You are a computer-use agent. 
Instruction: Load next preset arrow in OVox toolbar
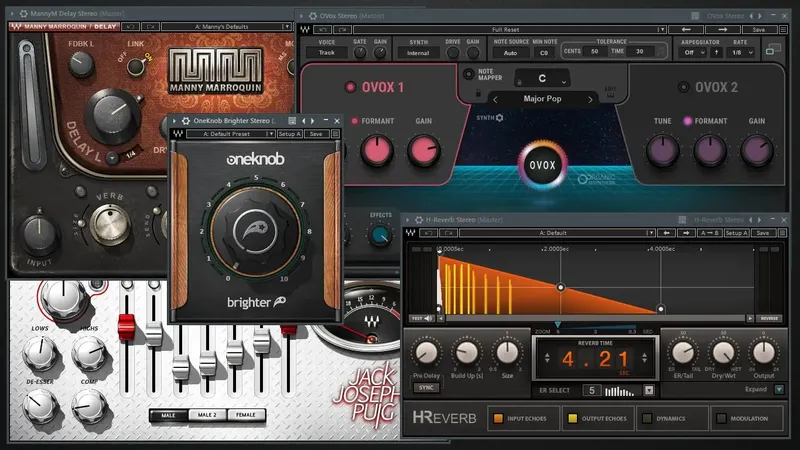(723, 30)
